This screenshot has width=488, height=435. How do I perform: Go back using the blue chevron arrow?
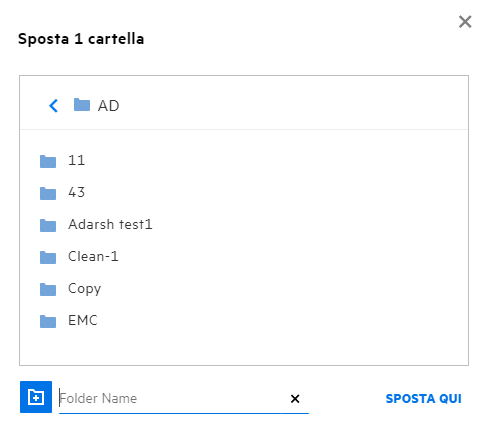[54, 106]
